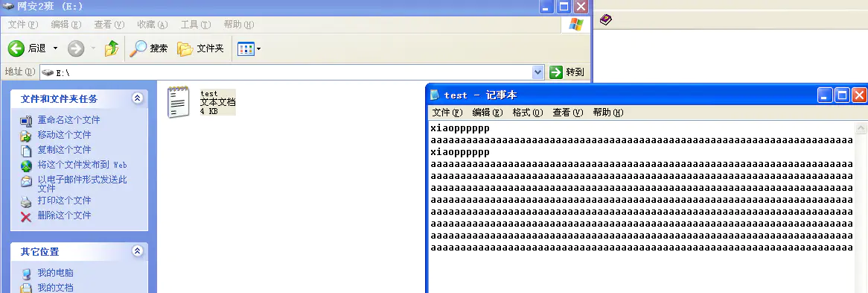Click the red X delete task icon
868x293 pixels.
click(26, 216)
